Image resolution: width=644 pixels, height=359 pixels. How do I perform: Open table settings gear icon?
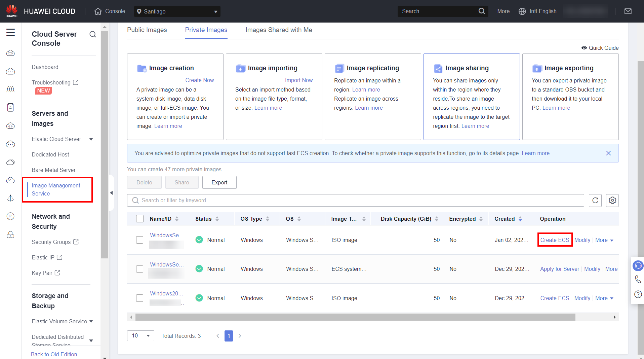[612, 201]
